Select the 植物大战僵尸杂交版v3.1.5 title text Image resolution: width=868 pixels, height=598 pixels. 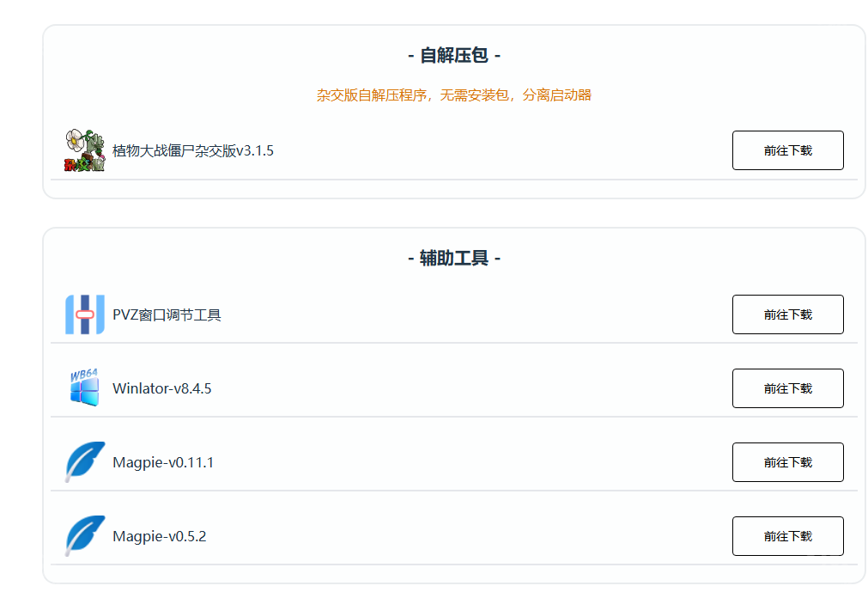[x=192, y=151]
